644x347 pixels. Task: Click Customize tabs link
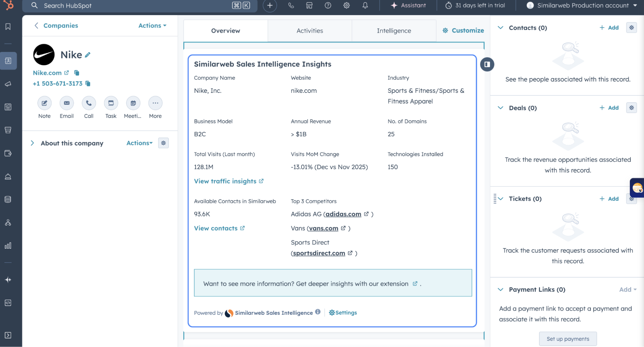(x=463, y=30)
